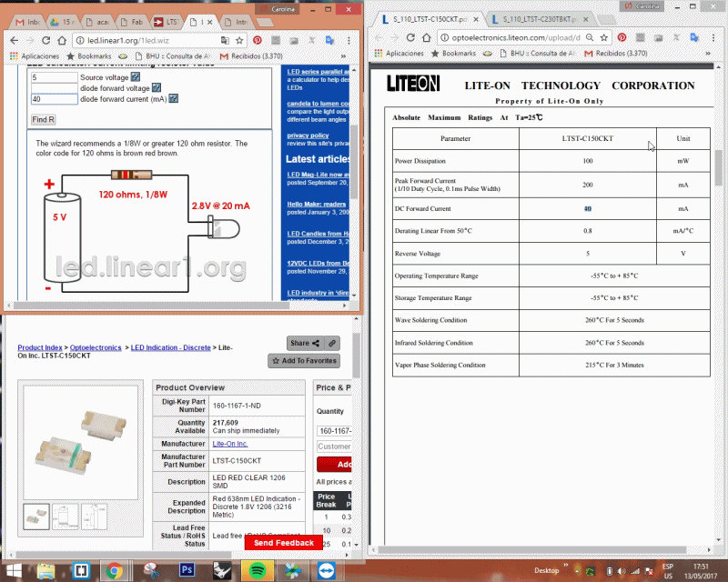Image resolution: width=728 pixels, height=582 pixels.
Task: Switch to the Gmail Inbox tab
Action: pos(28,22)
